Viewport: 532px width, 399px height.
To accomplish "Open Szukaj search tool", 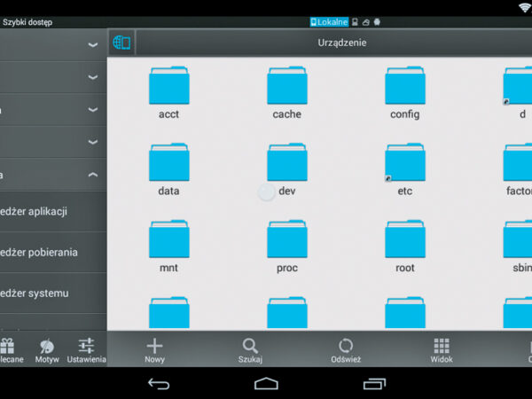I will click(x=250, y=347).
